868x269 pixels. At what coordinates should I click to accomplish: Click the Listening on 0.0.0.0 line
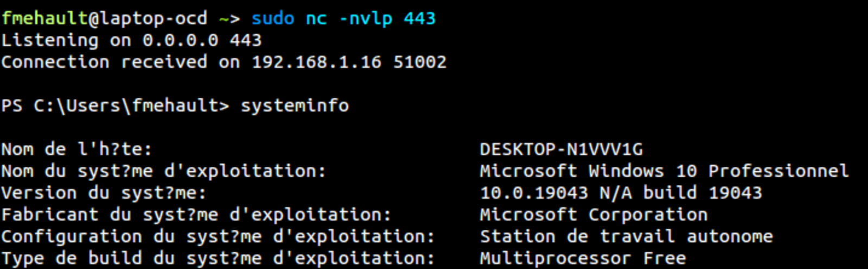(131, 40)
